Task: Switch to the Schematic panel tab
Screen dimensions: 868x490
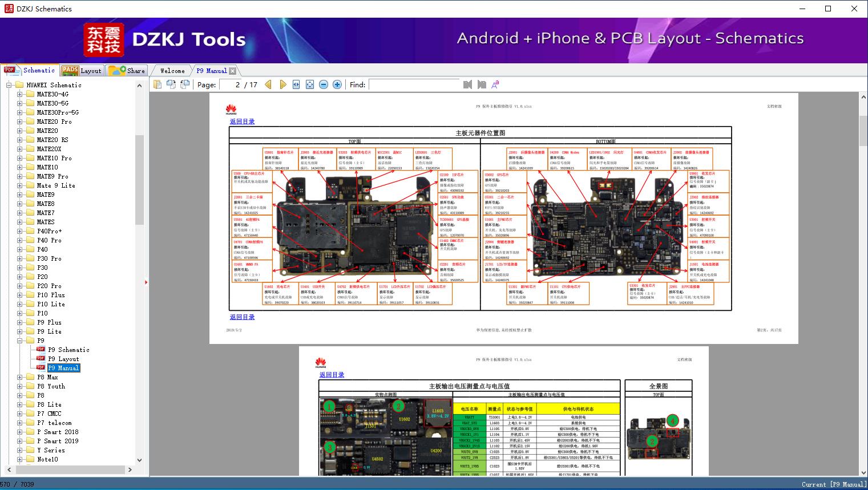Action: coord(30,70)
